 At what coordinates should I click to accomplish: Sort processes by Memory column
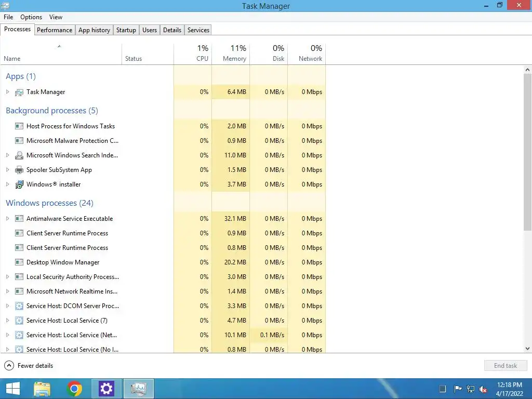point(231,54)
